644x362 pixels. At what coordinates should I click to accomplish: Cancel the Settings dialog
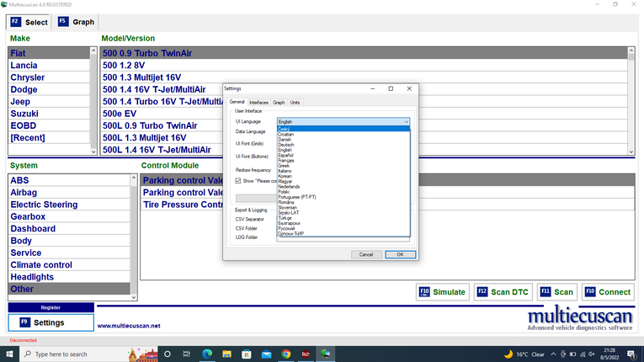click(366, 254)
